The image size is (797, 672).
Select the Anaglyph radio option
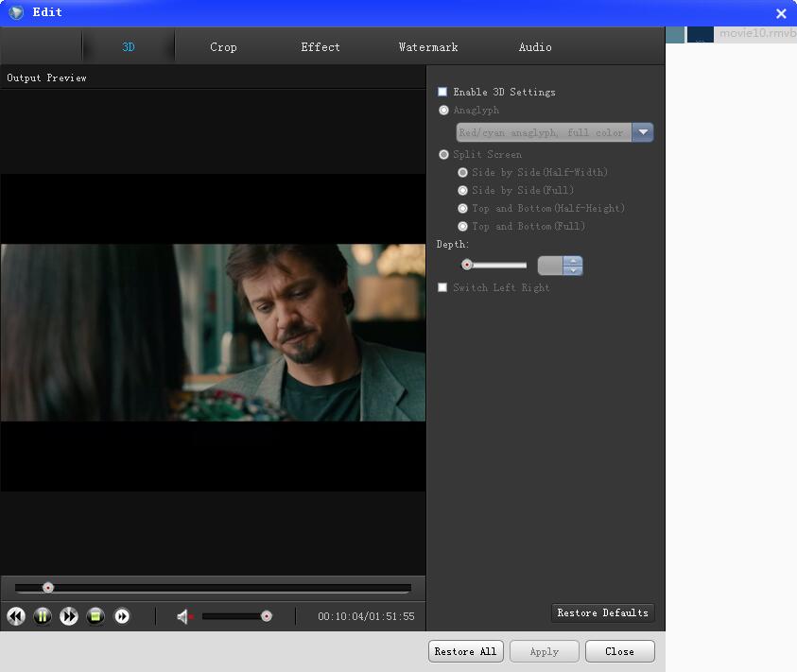[x=443, y=110]
